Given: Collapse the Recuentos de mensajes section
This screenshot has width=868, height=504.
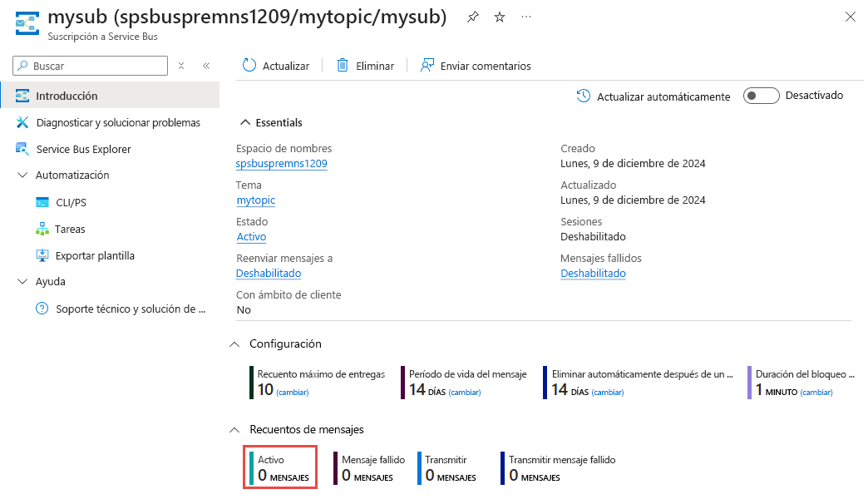Looking at the screenshot, I should (x=234, y=430).
